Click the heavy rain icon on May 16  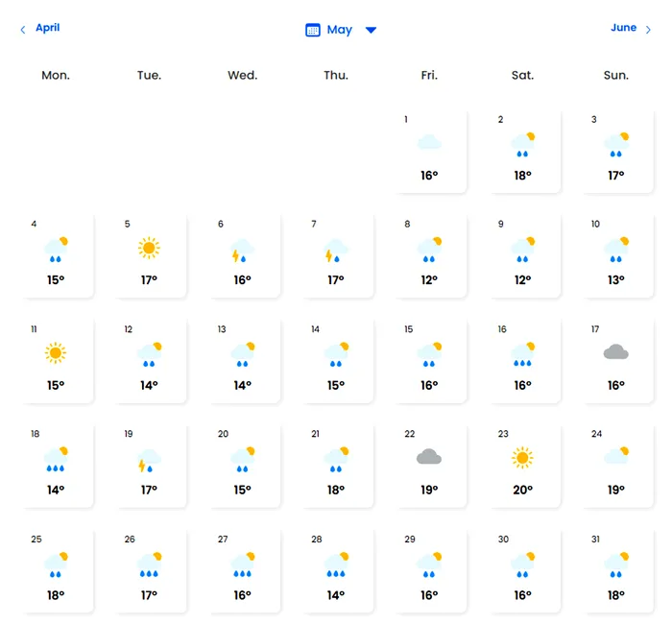click(522, 355)
